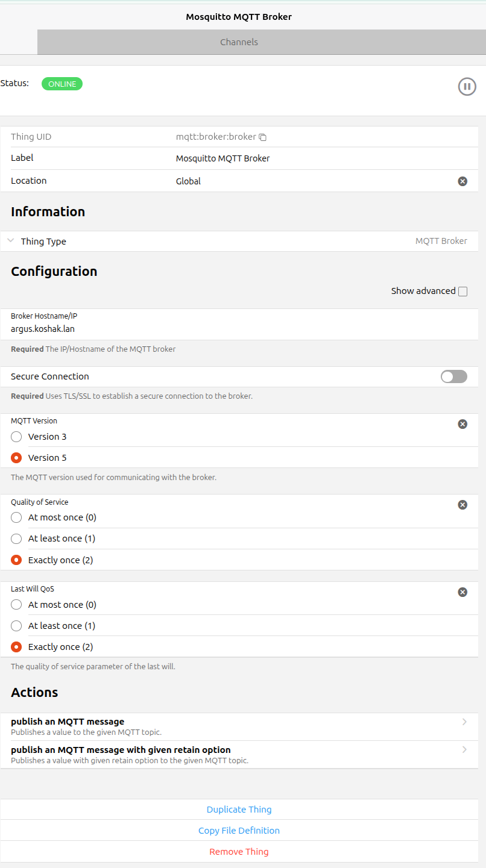
Task: Toggle the Secure Connection switch
Action: click(x=453, y=376)
